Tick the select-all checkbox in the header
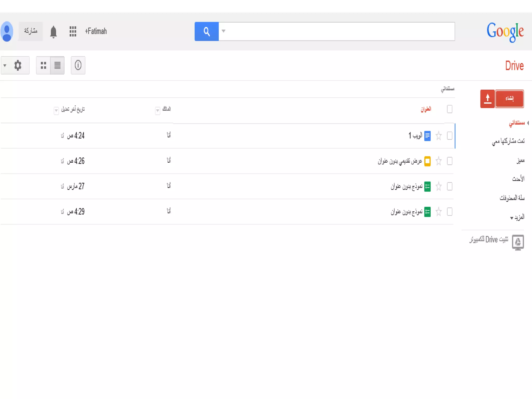The height and width of the screenshot is (399, 532). [450, 109]
